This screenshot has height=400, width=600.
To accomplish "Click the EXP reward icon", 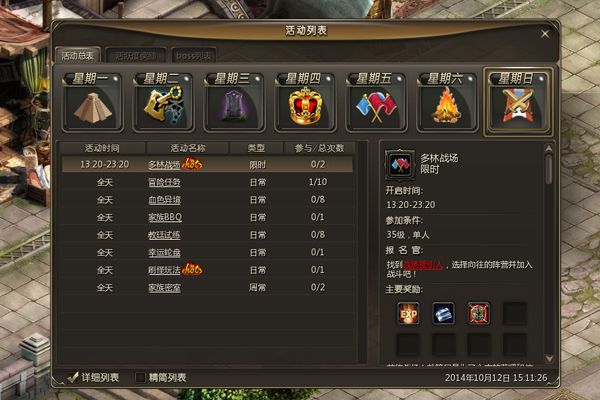I will coord(408,313).
